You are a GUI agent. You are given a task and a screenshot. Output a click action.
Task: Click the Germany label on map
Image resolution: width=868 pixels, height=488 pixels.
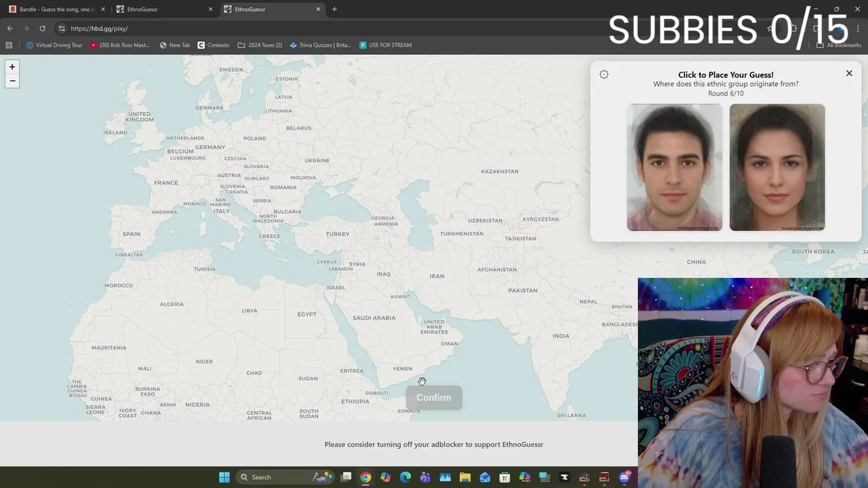(210, 147)
